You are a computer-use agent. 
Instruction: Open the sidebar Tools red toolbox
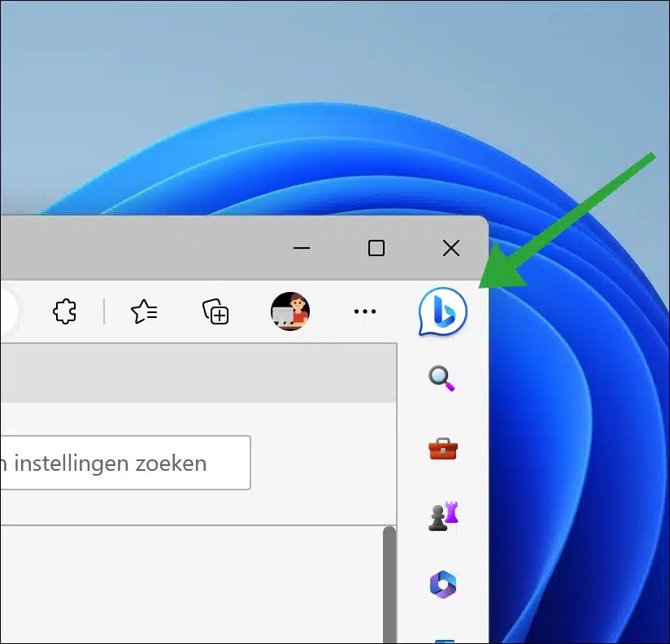tap(443, 448)
